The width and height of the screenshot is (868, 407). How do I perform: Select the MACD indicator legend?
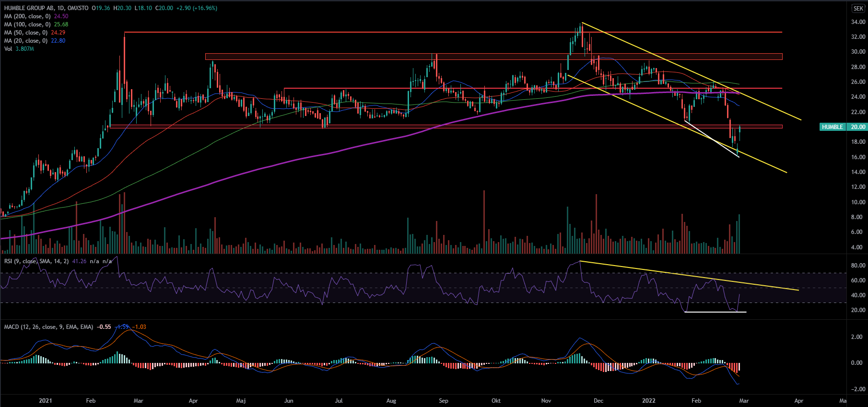[x=48, y=327]
